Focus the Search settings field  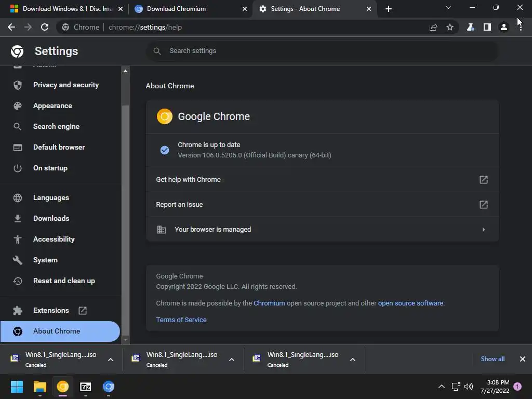coord(322,51)
